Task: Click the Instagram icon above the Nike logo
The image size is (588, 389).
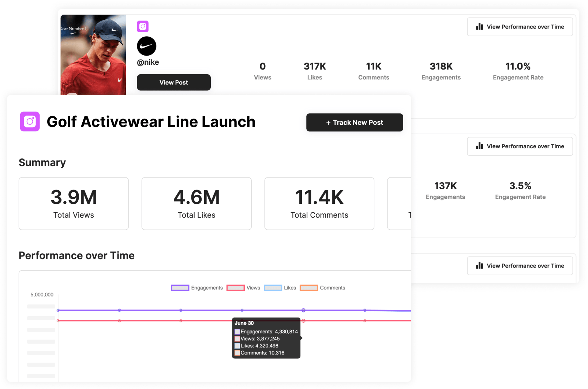Action: (x=143, y=26)
